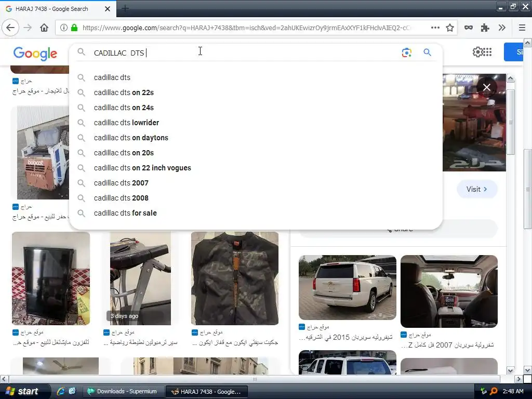Open the Google apps grid icon
The width and height of the screenshot is (532, 399).
coord(487,52)
